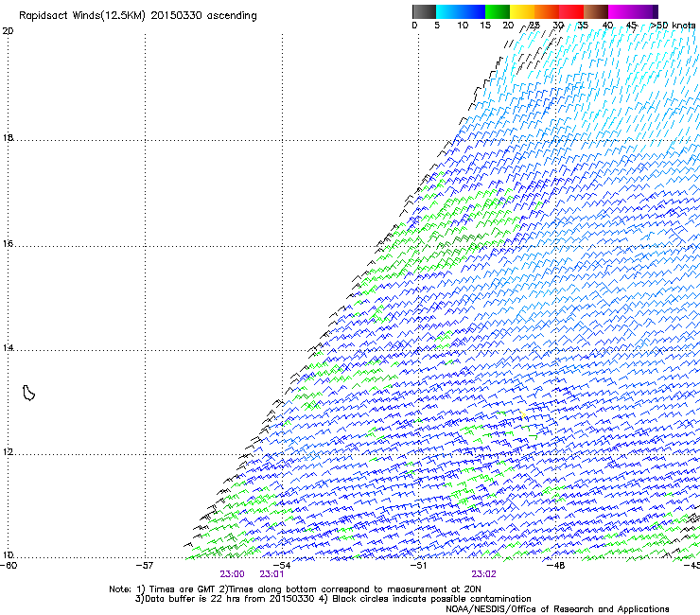Click the Barbados island outline
Image resolution: width=700 pixels, height=615 pixels.
[x=28, y=393]
